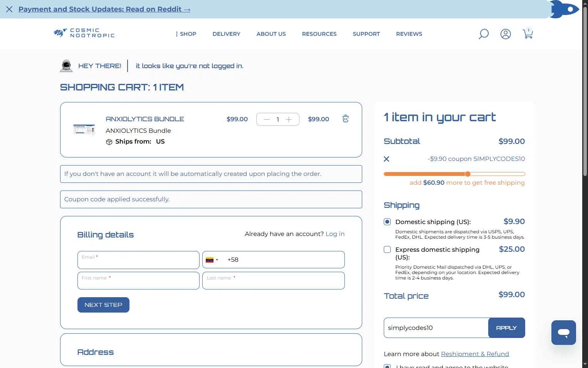Open the shopping cart icon in header

(528, 33)
